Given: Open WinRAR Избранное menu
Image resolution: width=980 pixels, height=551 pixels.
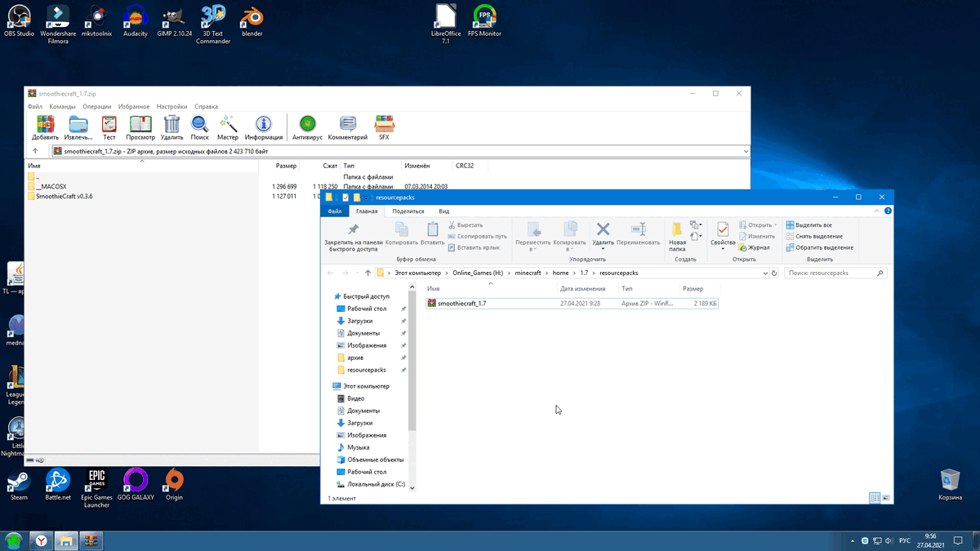Looking at the screenshot, I should click(x=134, y=106).
